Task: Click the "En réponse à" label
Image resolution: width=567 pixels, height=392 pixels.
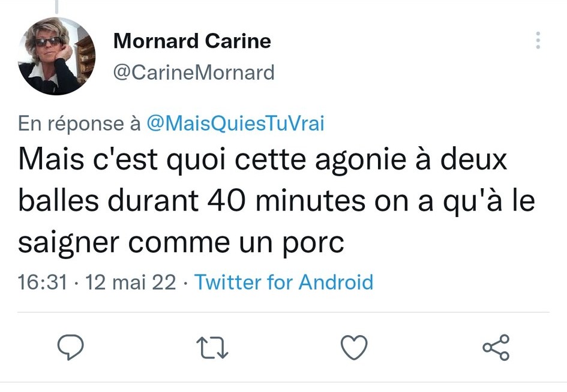Action: [x=79, y=123]
